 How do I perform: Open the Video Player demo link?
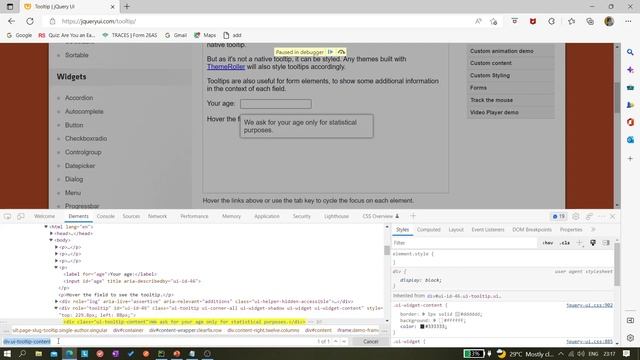pyautogui.click(x=494, y=112)
